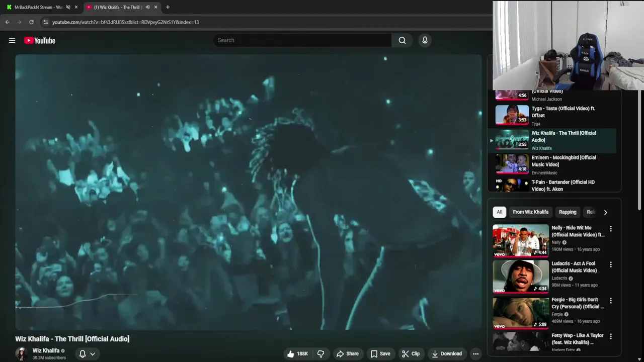Focus the YouTube search field
Screen dimensions: 644x362
tap(302, 40)
